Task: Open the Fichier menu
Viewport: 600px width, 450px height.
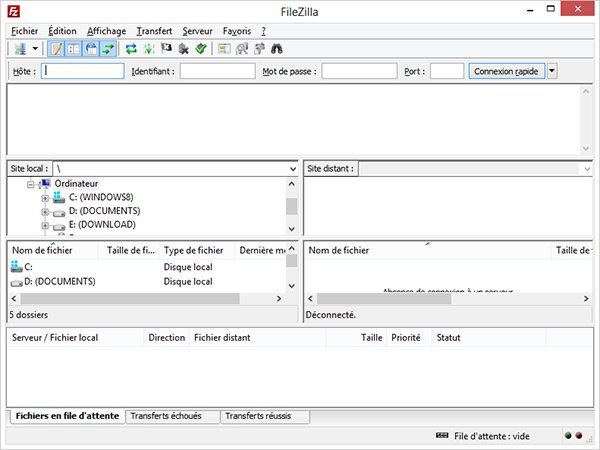Action: (24, 31)
